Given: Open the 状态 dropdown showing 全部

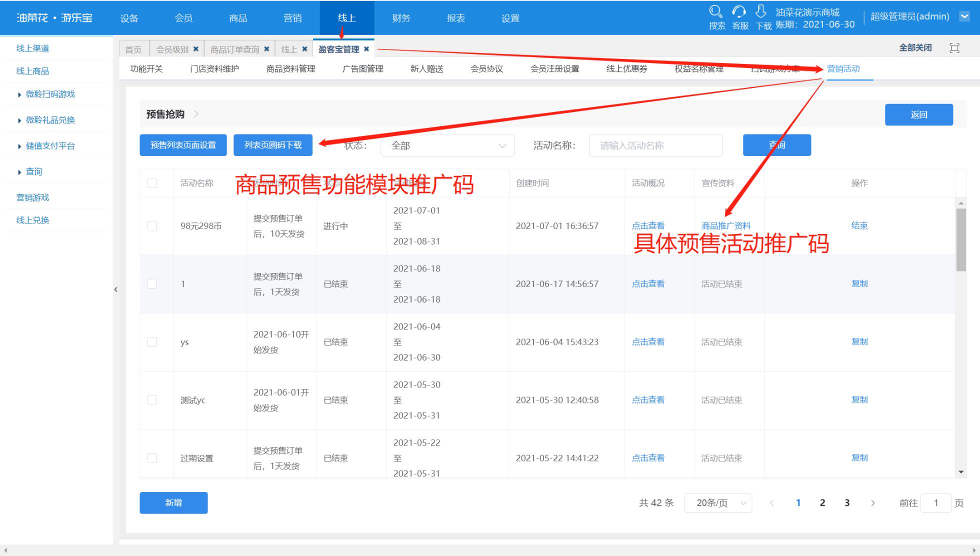Looking at the screenshot, I should [447, 145].
